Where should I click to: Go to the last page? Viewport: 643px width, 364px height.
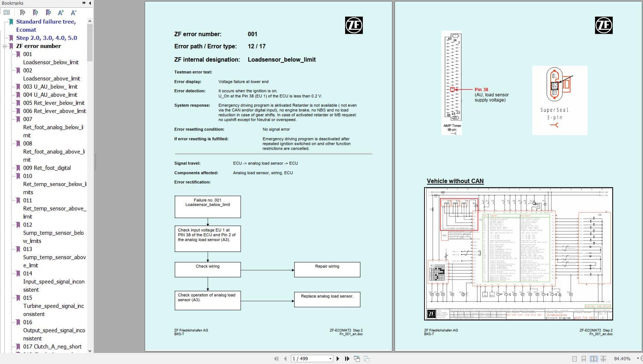347,358
